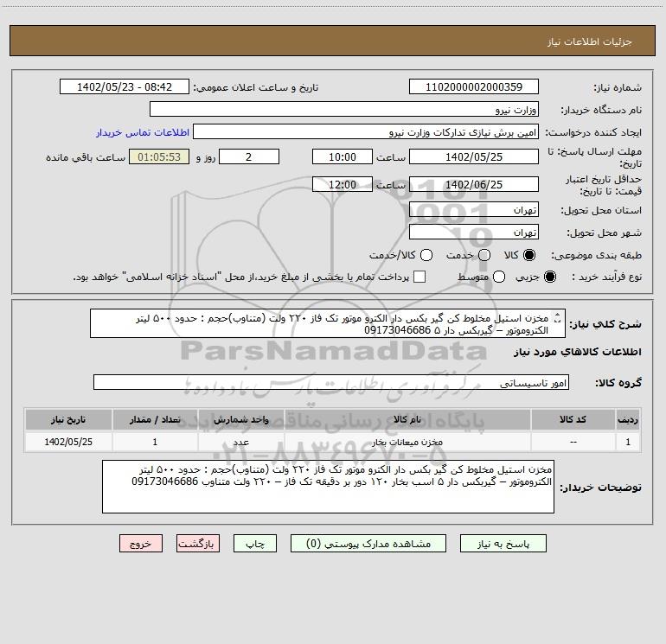666x644 pixels.
Task: Click delivery province field 'تهران'
Action: coord(474,209)
